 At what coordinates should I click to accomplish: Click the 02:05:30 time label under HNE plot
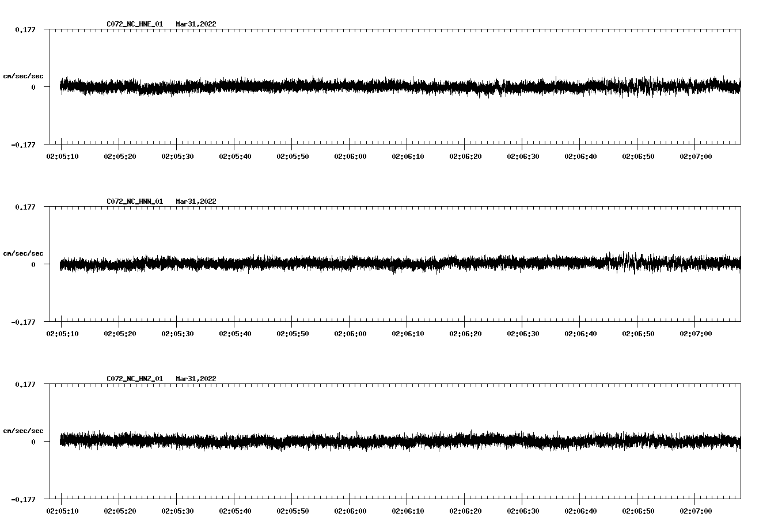178,156
